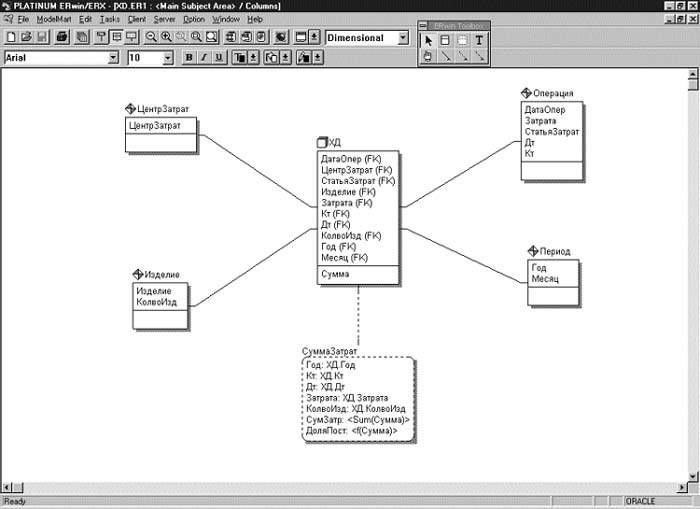The image size is (700, 509).
Task: Click the Save diskette icon
Action: point(42,38)
